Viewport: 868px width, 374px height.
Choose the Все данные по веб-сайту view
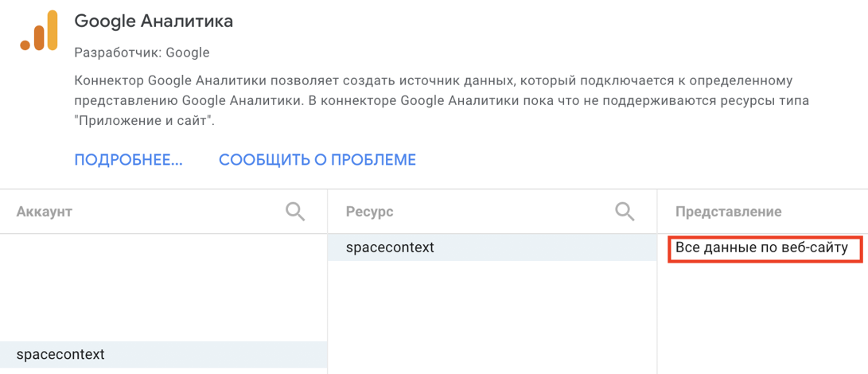(765, 247)
